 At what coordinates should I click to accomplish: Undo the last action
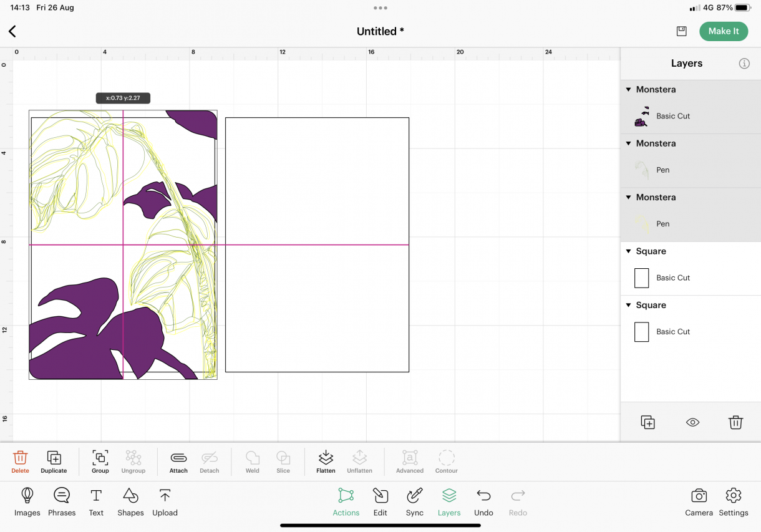pos(483,503)
